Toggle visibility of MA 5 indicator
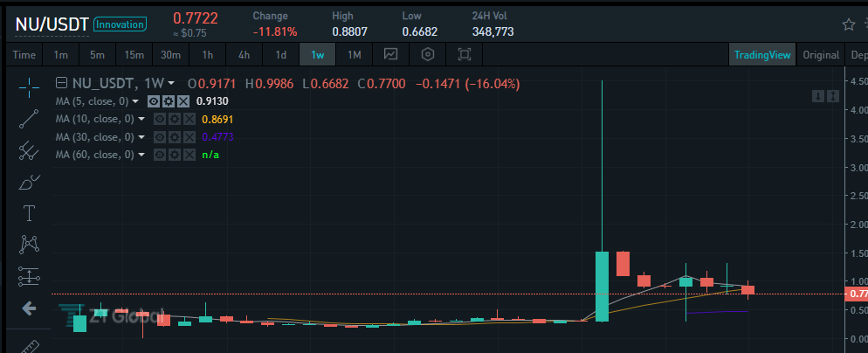This screenshot has width=868, height=353. [x=154, y=101]
